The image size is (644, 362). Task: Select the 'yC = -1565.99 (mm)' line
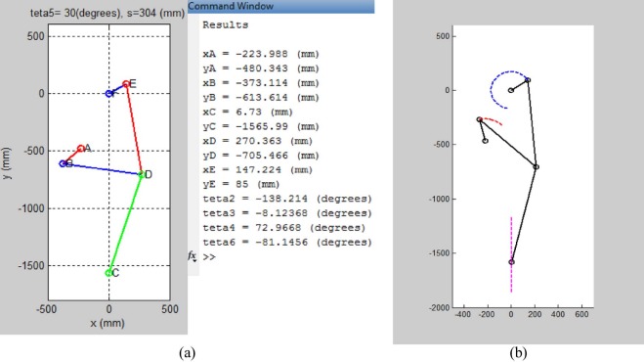click(261, 126)
